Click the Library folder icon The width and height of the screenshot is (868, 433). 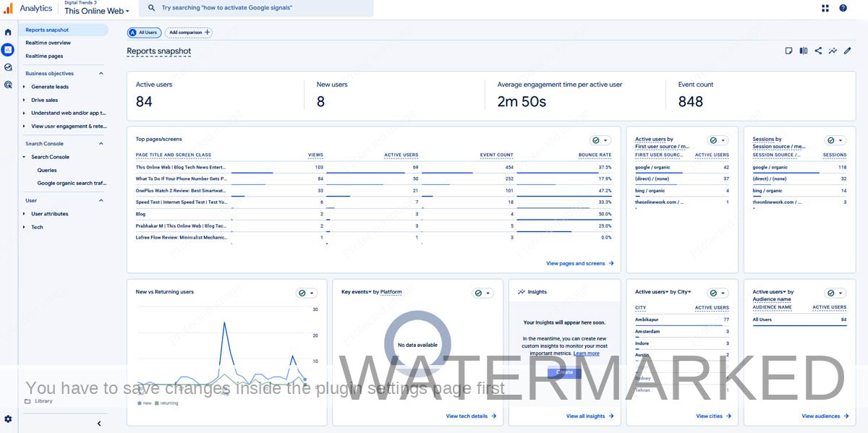point(27,401)
